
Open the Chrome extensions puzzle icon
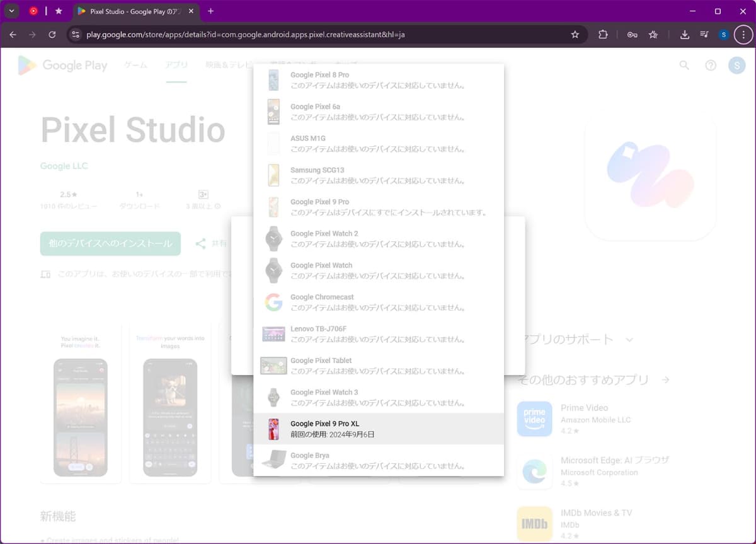pyautogui.click(x=602, y=35)
